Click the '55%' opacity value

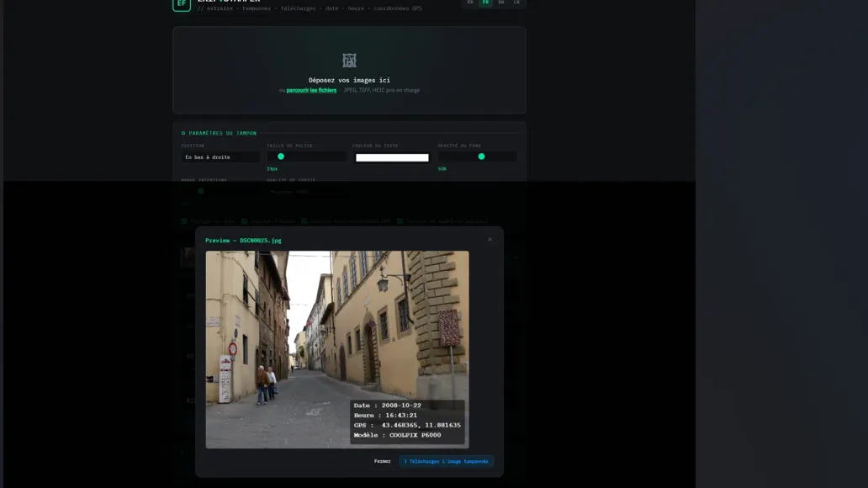click(442, 169)
